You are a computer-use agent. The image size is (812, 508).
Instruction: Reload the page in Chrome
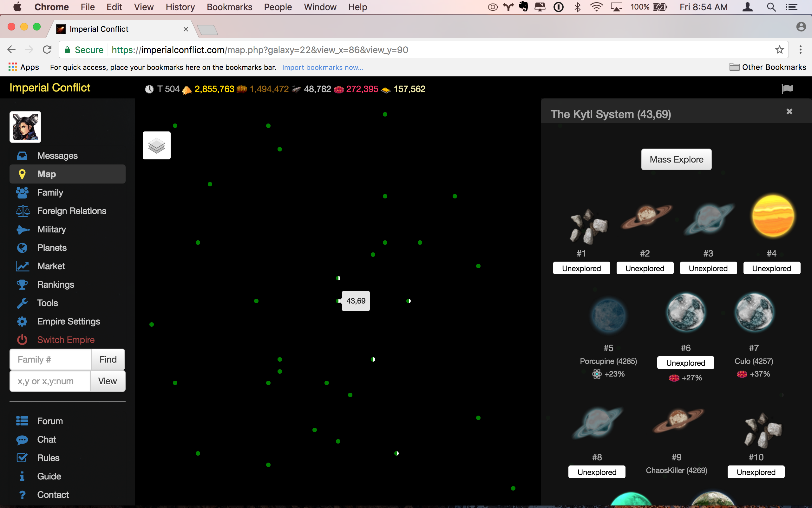[47, 50]
